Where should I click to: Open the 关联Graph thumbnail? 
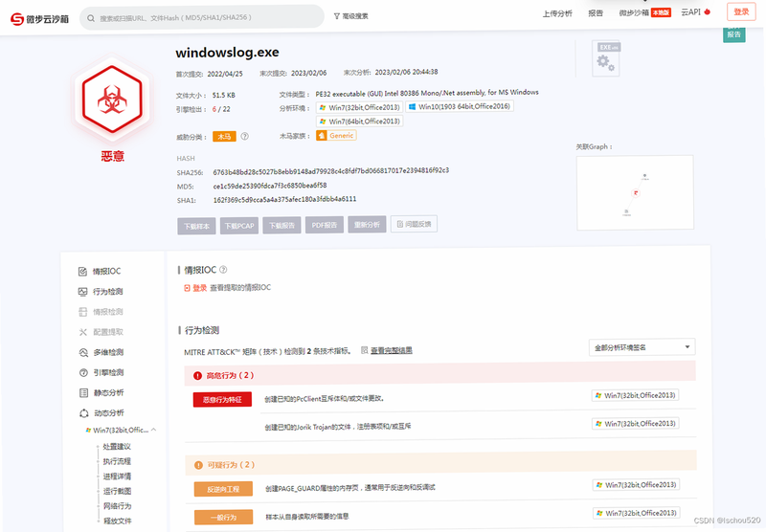[635, 192]
